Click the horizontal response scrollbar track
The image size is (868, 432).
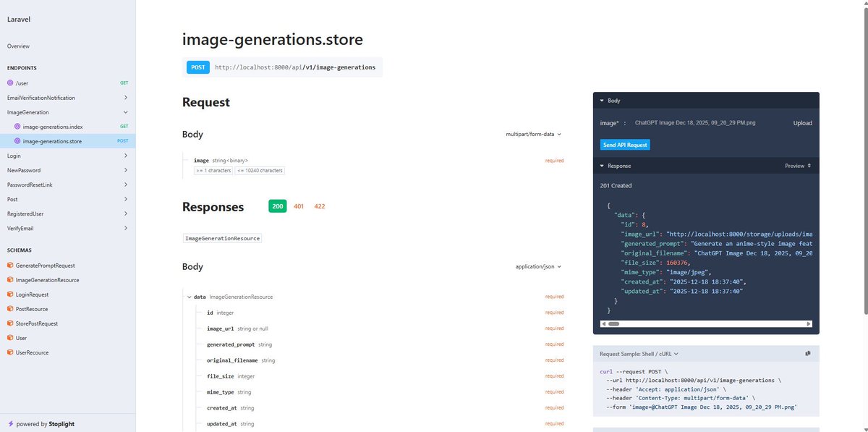706,323
